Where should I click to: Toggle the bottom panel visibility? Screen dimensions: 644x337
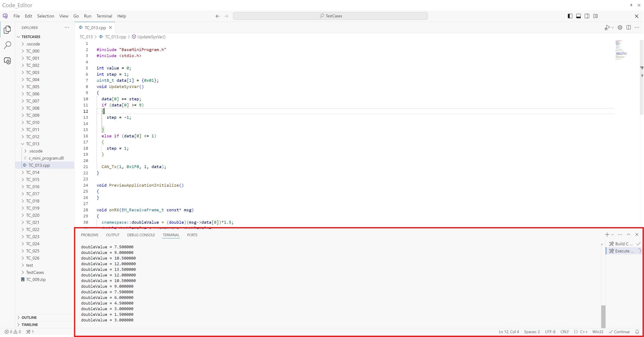pos(579,16)
